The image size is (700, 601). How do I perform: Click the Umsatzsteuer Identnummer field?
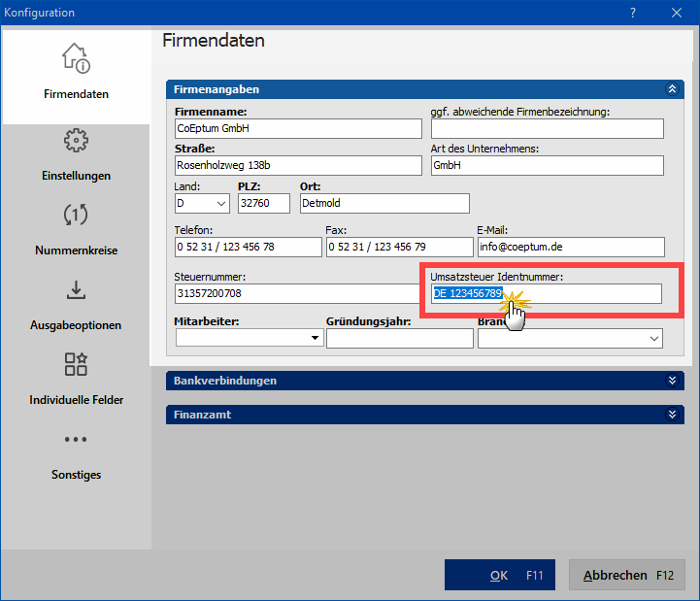(547, 294)
